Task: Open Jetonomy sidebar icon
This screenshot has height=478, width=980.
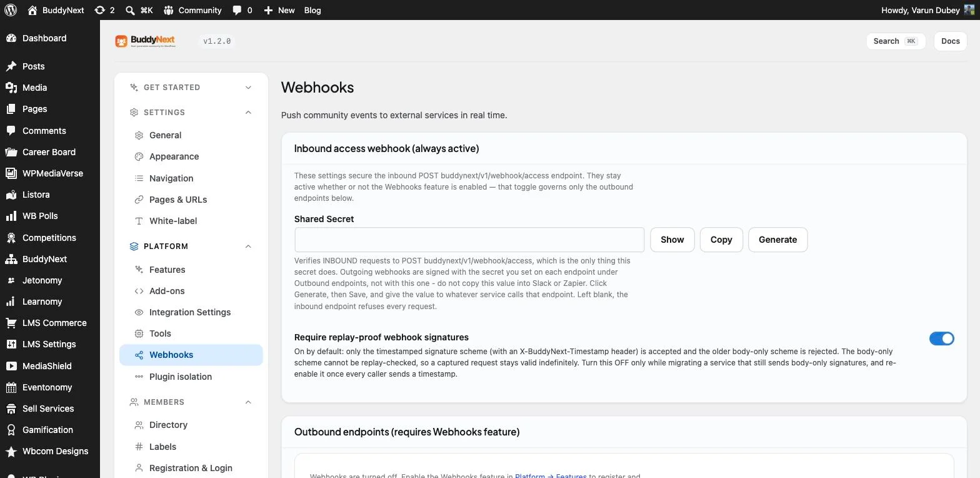Action: pos(11,280)
